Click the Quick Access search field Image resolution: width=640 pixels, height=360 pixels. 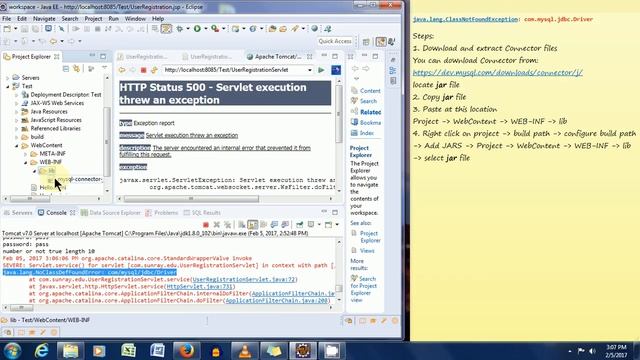coord(335,41)
